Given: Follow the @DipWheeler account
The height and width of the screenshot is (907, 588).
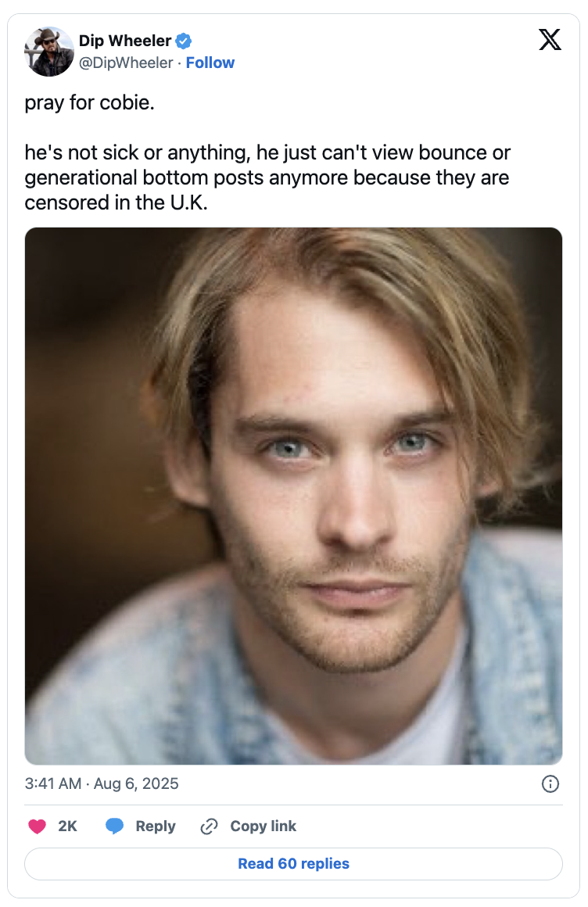Looking at the screenshot, I should point(210,63).
